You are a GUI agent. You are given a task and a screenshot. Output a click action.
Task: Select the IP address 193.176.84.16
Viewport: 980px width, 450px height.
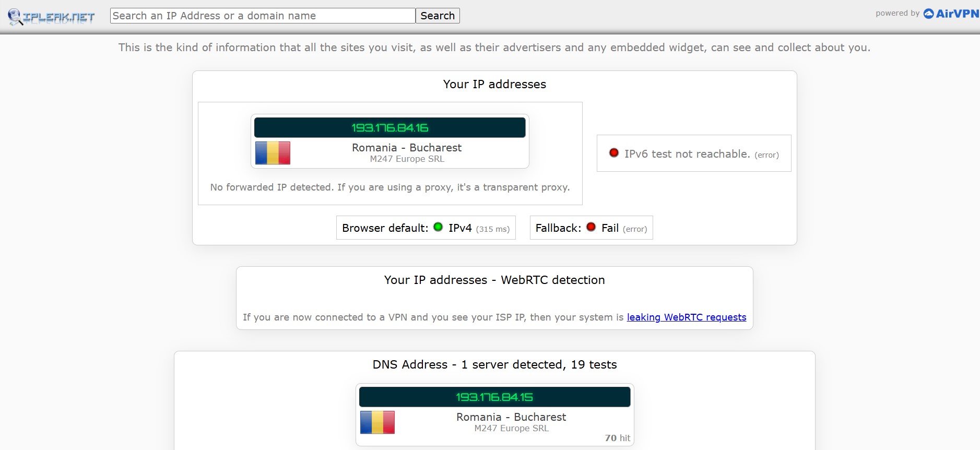[389, 128]
